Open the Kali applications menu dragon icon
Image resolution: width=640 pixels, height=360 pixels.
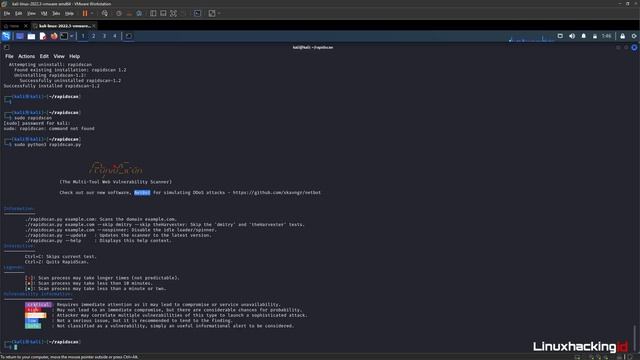click(6, 36)
